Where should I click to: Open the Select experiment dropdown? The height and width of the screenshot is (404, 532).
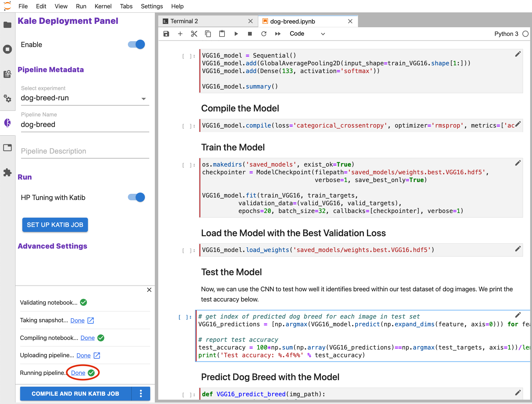[85, 98]
